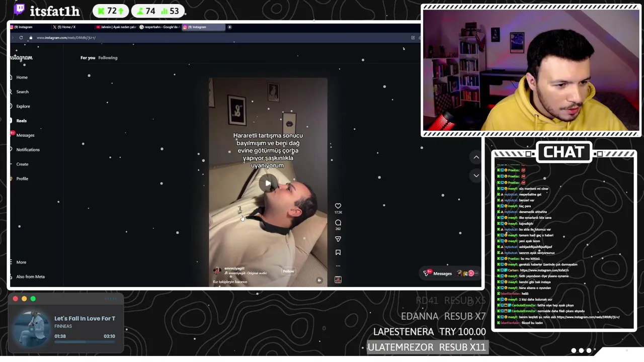
Task: Click Create in Instagram sidebar
Action: 19,164
